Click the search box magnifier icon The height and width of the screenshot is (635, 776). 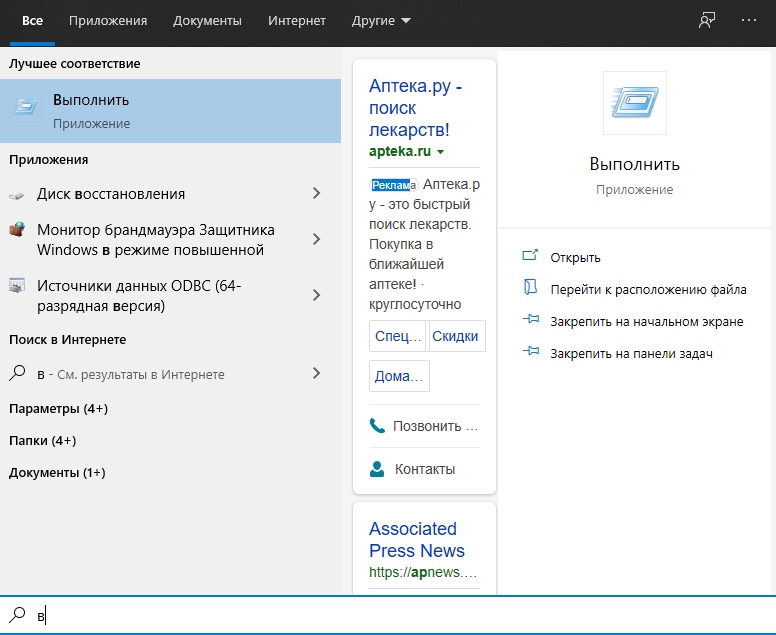[x=17, y=614]
